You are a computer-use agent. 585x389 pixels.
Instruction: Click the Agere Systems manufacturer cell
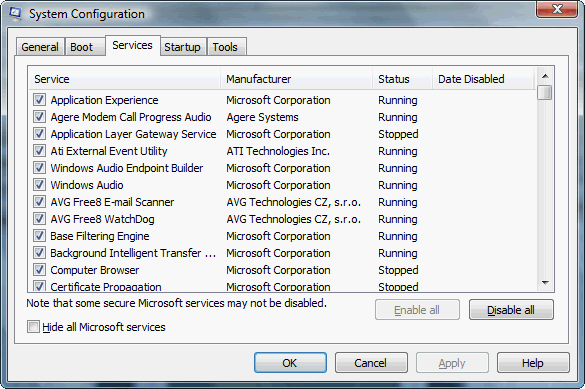point(263,117)
